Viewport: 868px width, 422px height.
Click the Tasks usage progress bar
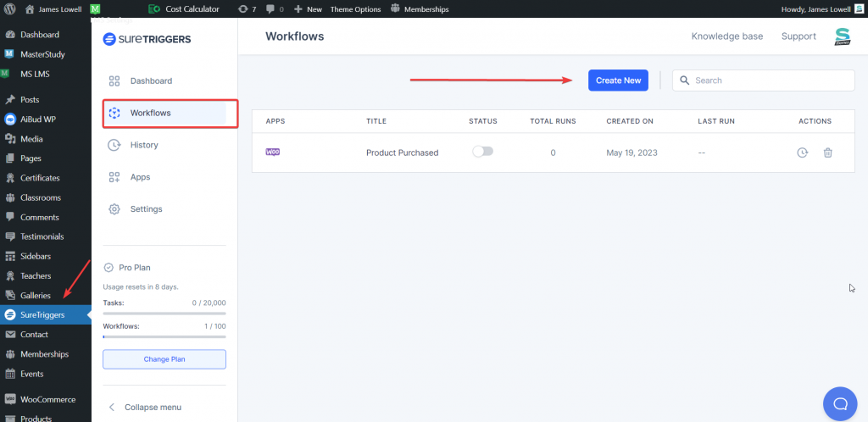(164, 314)
